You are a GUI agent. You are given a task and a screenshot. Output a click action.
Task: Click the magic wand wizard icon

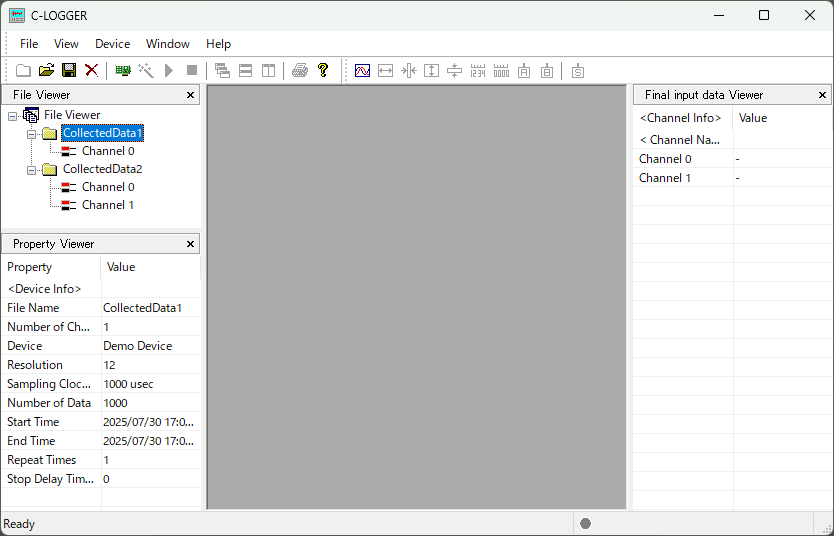146,70
